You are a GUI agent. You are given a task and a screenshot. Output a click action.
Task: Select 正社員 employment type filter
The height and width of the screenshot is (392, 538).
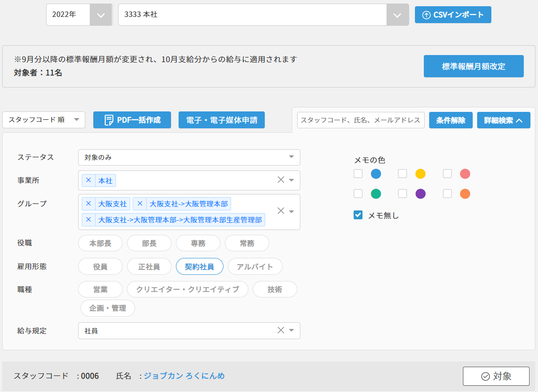tap(149, 267)
